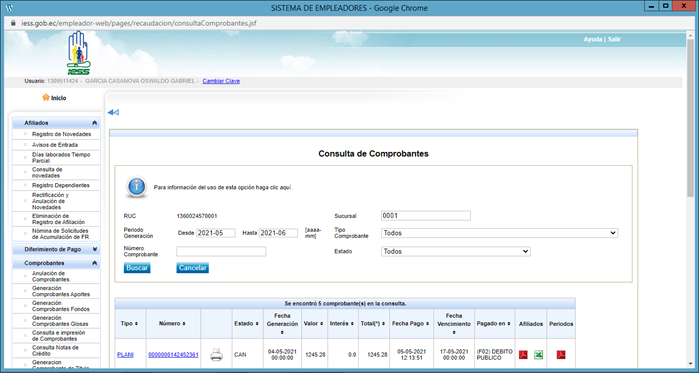Open the Tipo Comprobante dropdown
Image resolution: width=699 pixels, height=373 pixels.
pyautogui.click(x=500, y=233)
